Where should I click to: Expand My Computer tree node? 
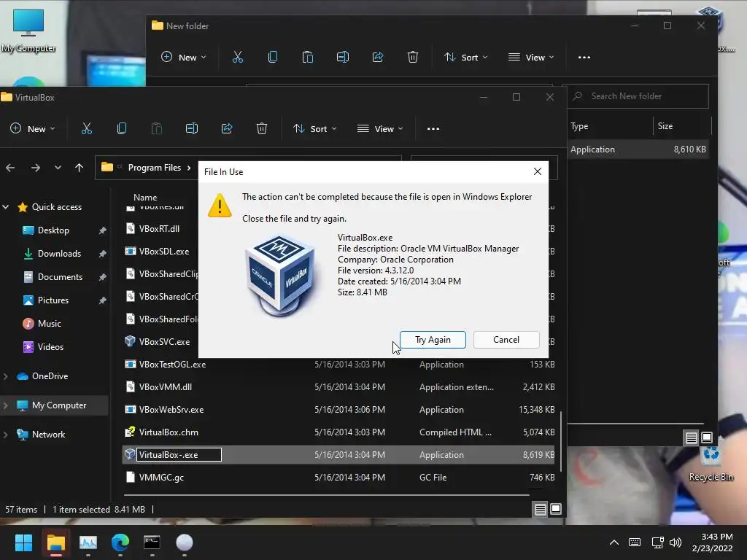click(6, 405)
